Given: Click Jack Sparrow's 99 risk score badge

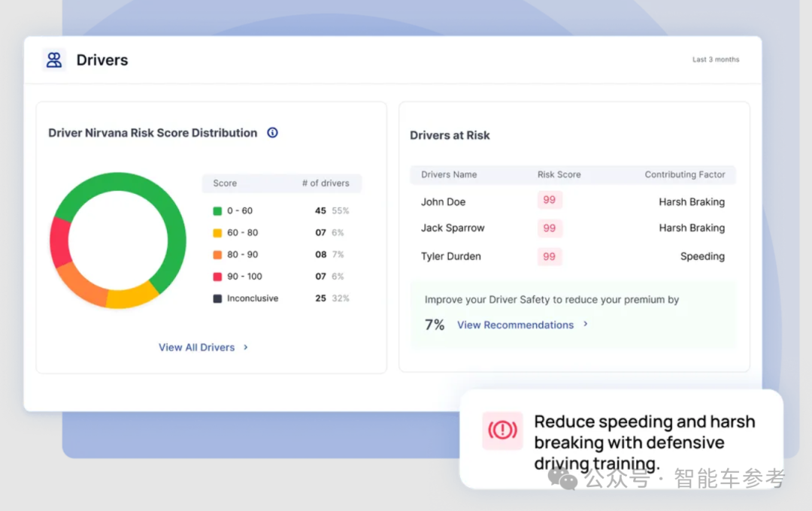Looking at the screenshot, I should coord(550,228).
